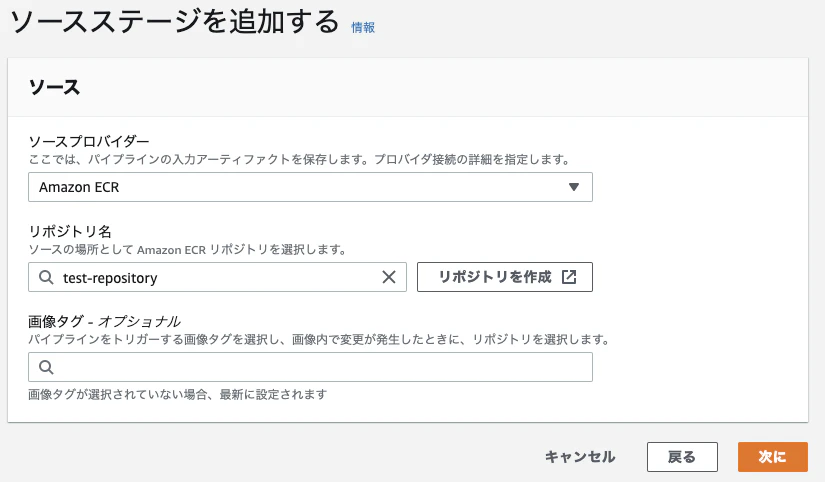Click the description text under ソースプロバイダー
825x482 pixels.
point(299,159)
